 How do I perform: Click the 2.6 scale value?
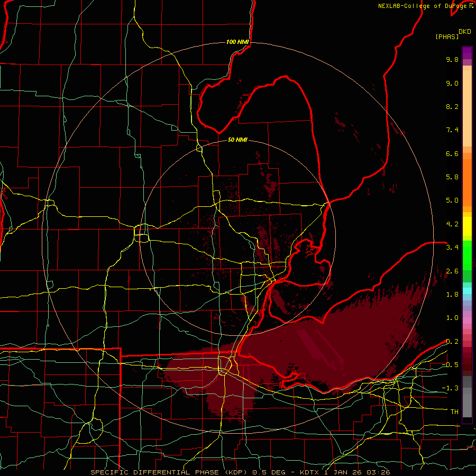coord(452,271)
